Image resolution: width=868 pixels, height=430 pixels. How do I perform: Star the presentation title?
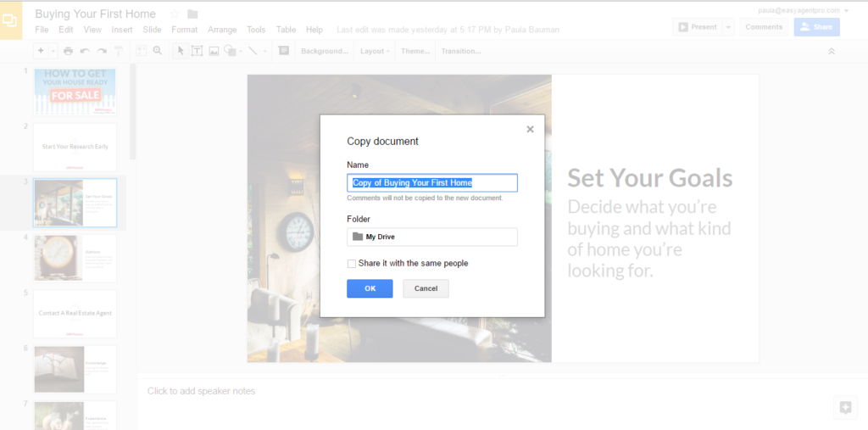(175, 14)
